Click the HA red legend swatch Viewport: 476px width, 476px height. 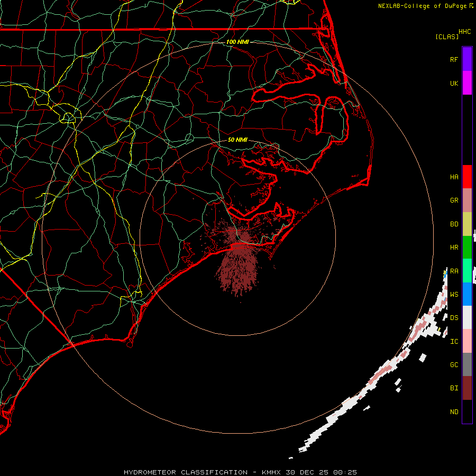467,177
